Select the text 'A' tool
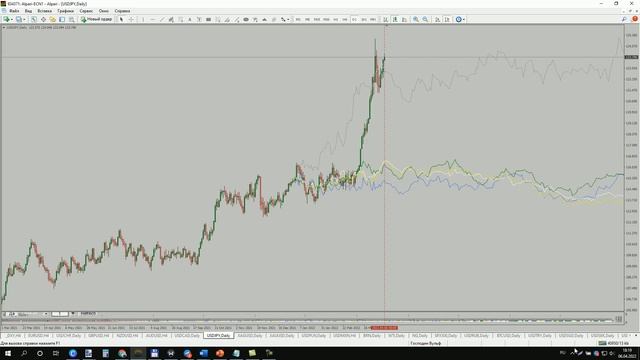 point(189,19)
